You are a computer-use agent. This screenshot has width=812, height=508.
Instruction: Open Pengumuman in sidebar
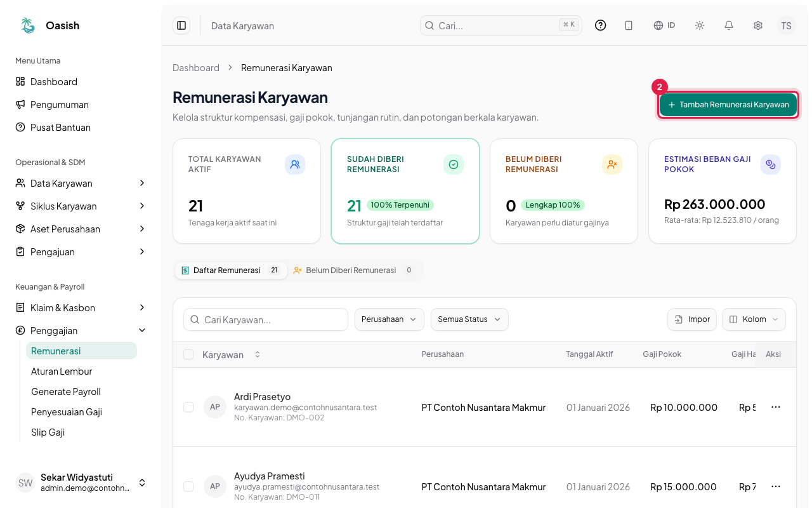point(81,105)
